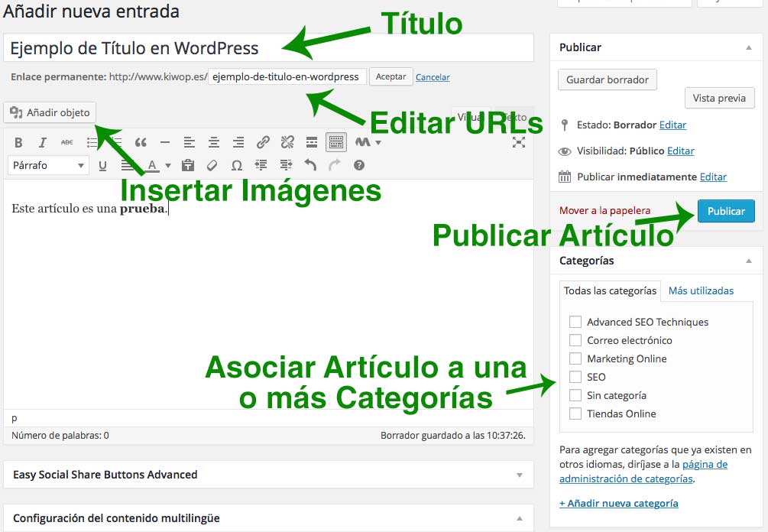Decrease paragraph indent
The height and width of the screenshot is (532, 768).
pyautogui.click(x=261, y=166)
